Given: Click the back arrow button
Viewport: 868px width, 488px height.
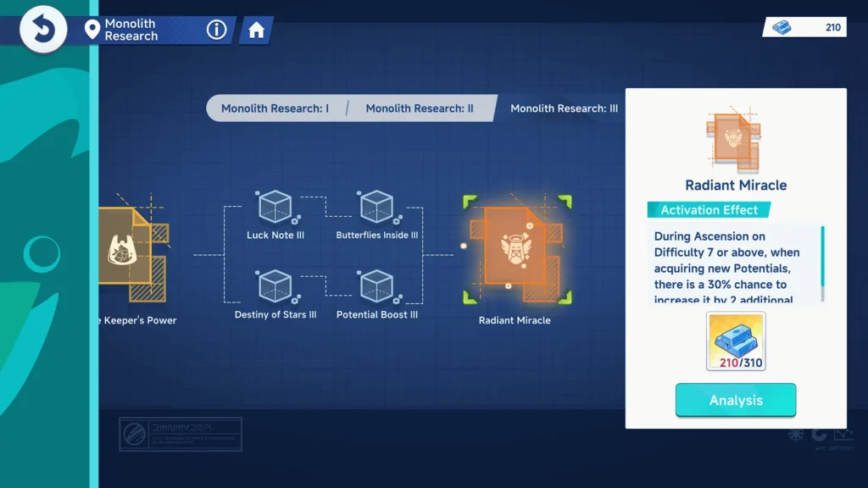Looking at the screenshot, I should (x=42, y=30).
